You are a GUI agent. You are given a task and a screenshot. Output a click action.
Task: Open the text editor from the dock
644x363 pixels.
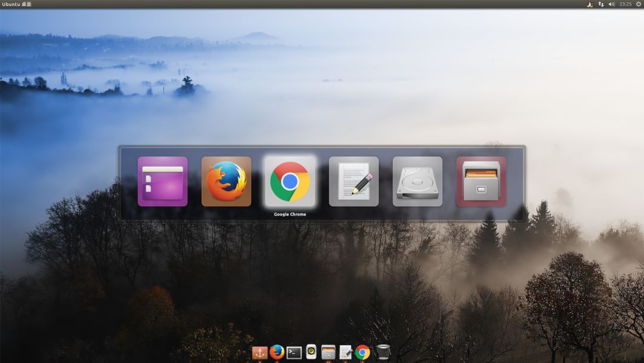click(x=345, y=352)
